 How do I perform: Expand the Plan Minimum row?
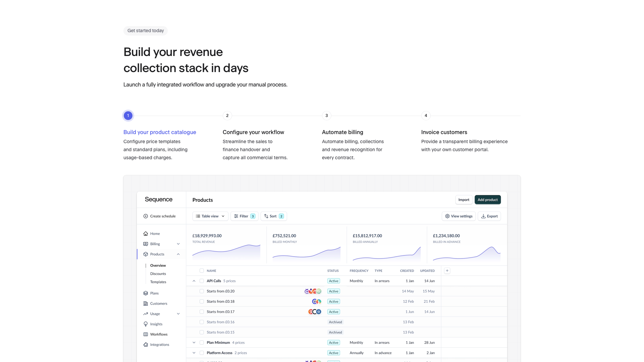tap(194, 343)
